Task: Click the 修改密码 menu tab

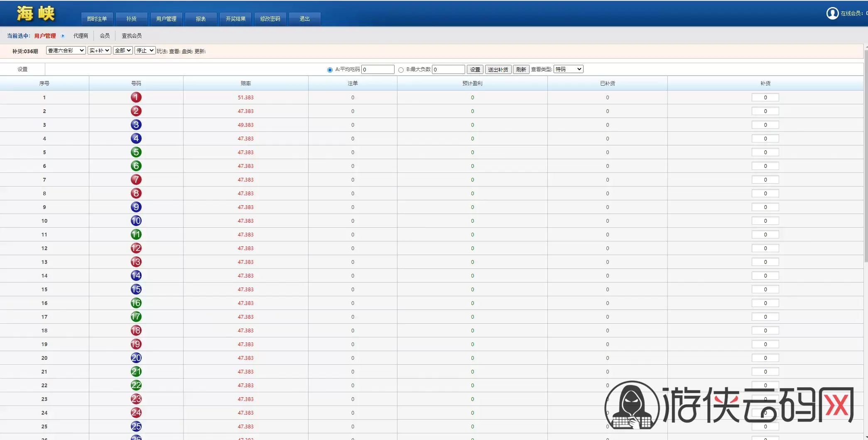Action: tap(270, 19)
